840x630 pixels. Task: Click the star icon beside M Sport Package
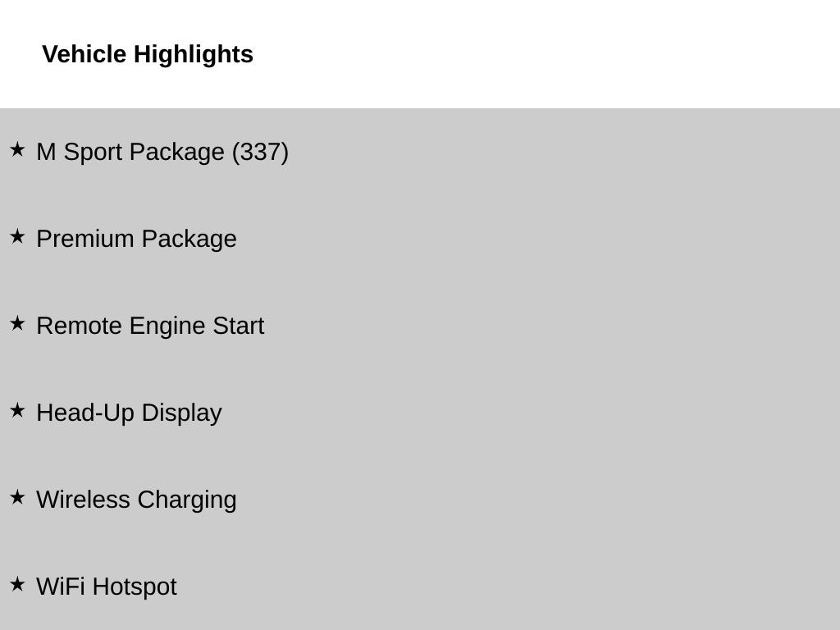coord(17,149)
